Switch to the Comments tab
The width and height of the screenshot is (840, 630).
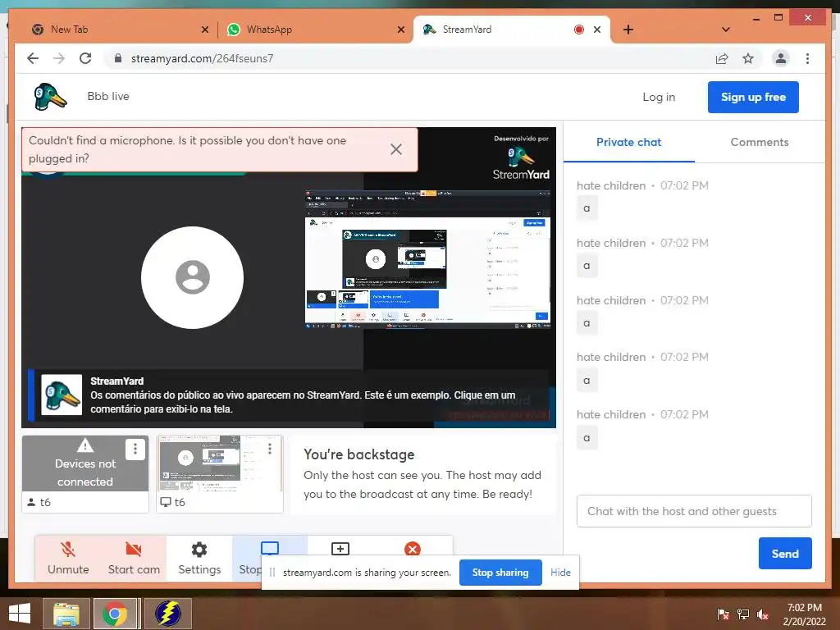[x=759, y=142]
